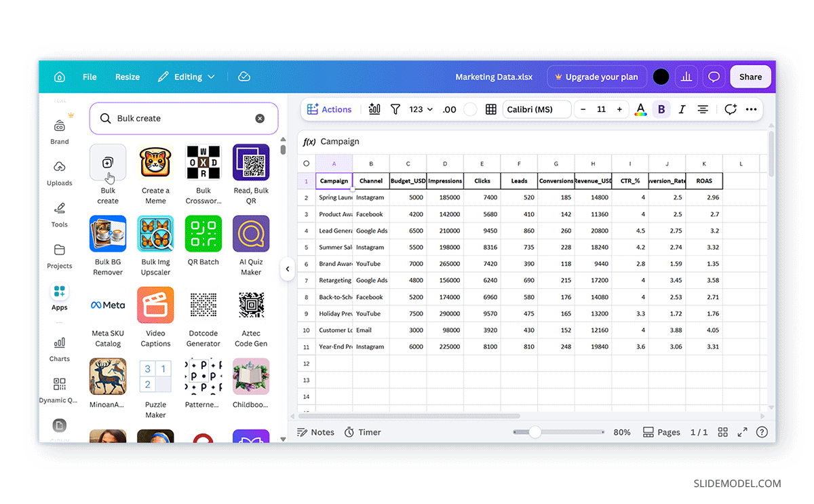Open the text alignment options
This screenshot has height=504, width=814.
point(703,109)
